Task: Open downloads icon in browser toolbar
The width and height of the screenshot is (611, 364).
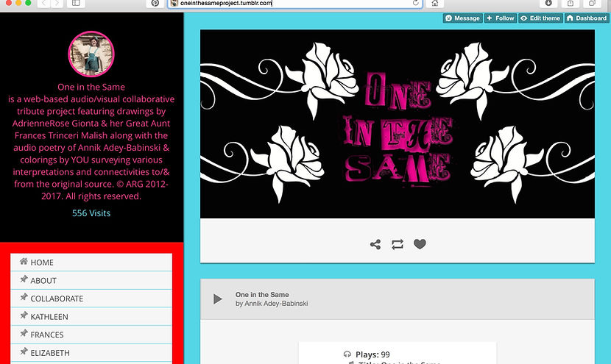Action: pyautogui.click(x=548, y=3)
